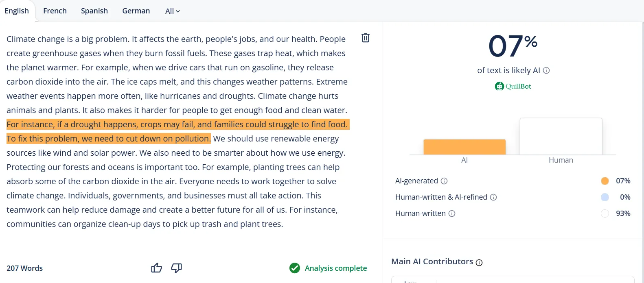Switch to the French tab

tap(55, 11)
